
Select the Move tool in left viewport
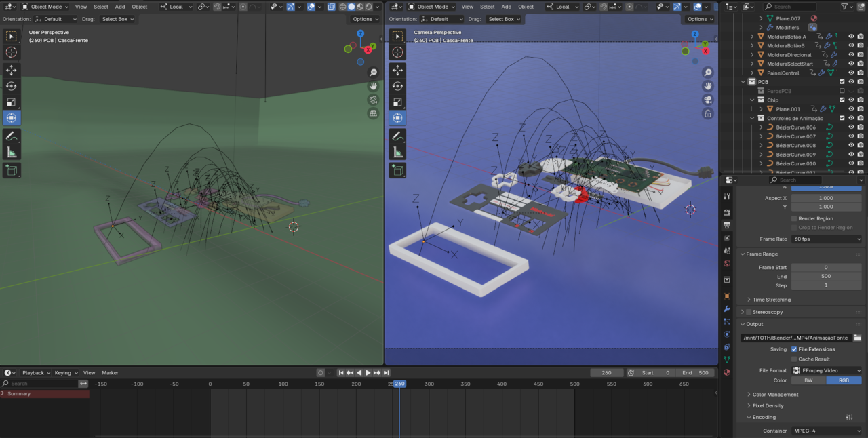pyautogui.click(x=12, y=70)
